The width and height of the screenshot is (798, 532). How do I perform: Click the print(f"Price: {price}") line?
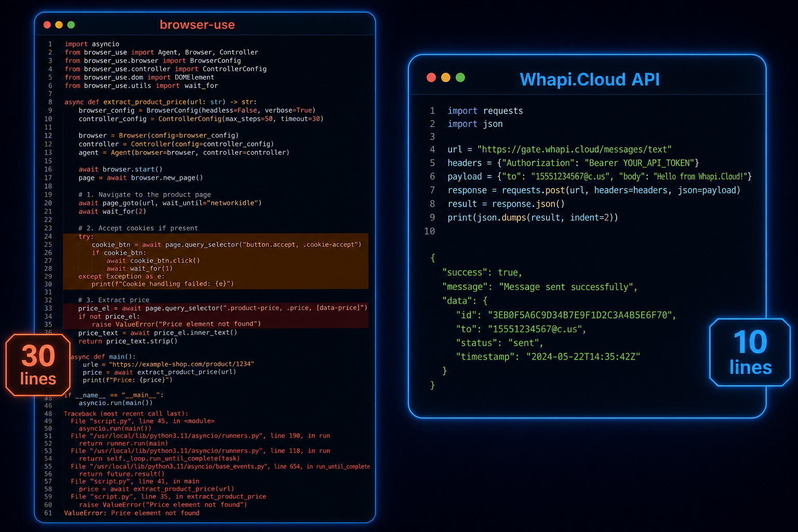coord(128,380)
